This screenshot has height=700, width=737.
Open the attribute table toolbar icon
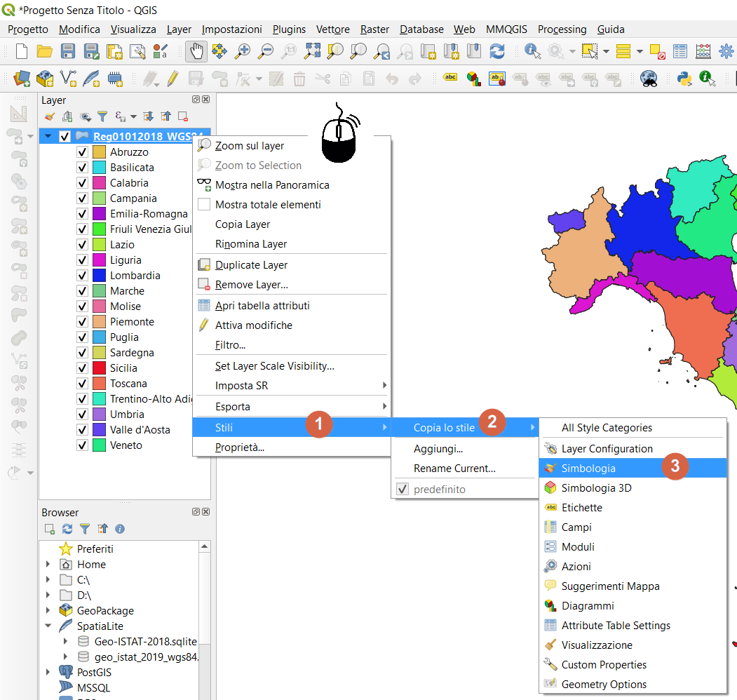click(679, 51)
